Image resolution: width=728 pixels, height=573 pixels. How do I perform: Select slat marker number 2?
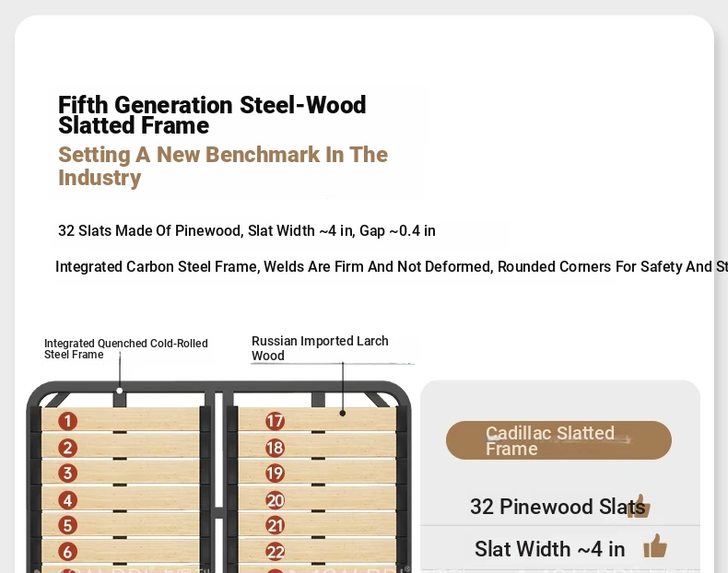(67, 448)
